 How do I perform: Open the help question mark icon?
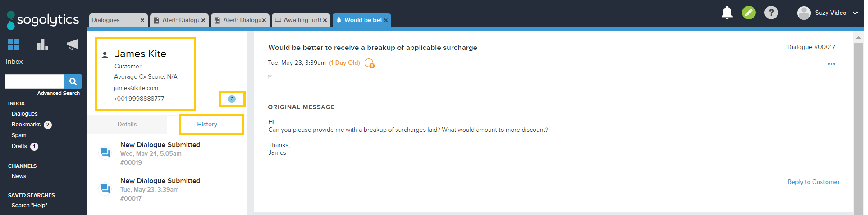pyautogui.click(x=771, y=13)
